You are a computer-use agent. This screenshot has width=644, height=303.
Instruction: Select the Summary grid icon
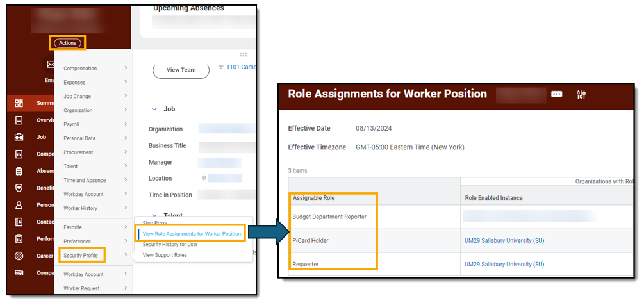point(19,103)
